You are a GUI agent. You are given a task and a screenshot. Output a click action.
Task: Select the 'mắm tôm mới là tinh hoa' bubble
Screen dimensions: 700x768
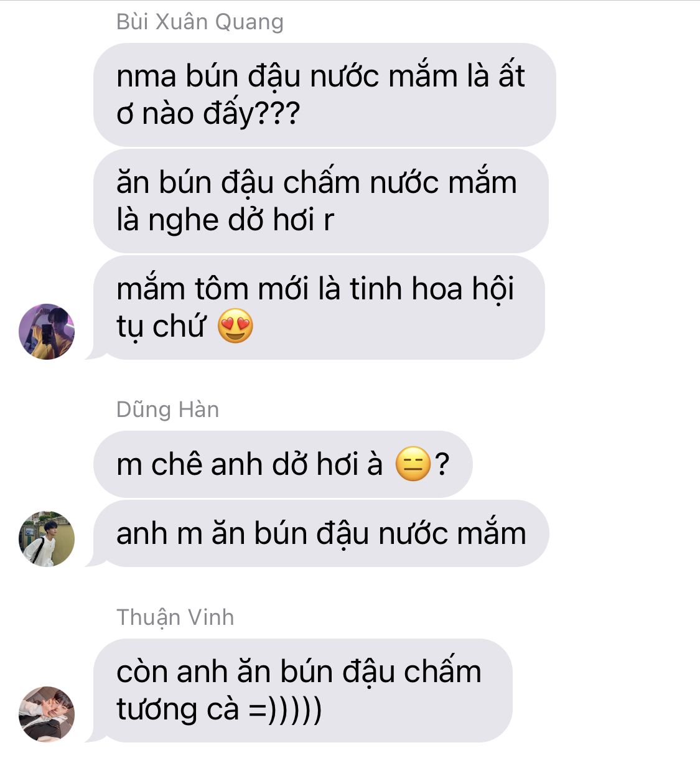(x=319, y=307)
